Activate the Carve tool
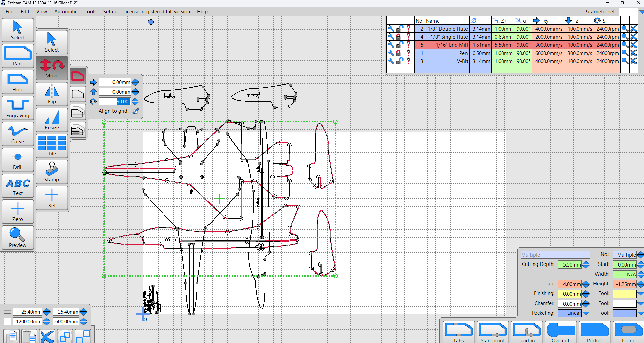This screenshot has height=343, width=644. [x=18, y=134]
